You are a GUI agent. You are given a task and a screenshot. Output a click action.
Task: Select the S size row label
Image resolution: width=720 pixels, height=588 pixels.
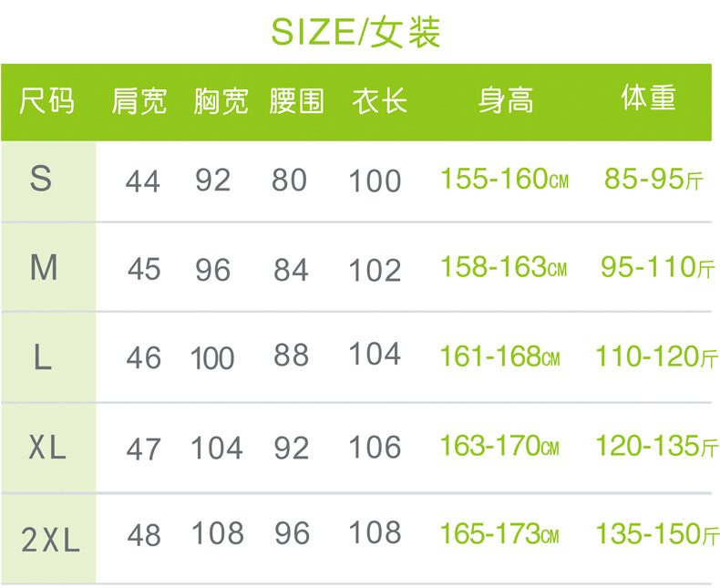(x=41, y=179)
